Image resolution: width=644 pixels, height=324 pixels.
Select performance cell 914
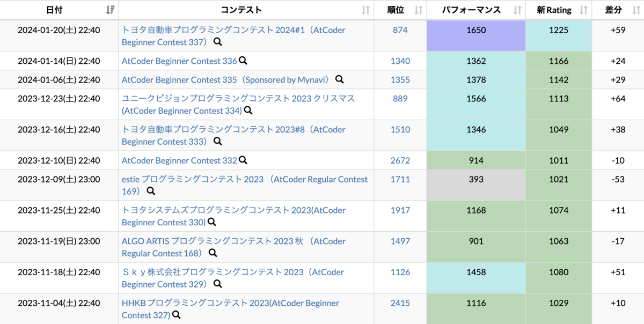[476, 160]
